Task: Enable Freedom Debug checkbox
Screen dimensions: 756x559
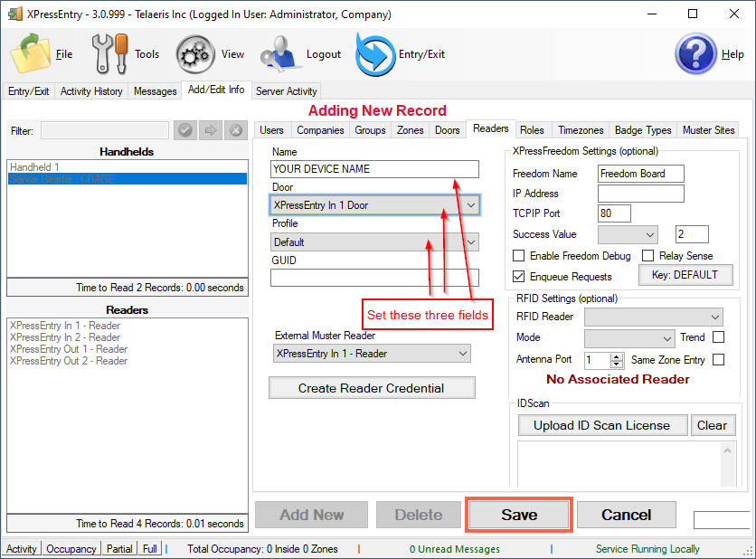Action: coord(519,256)
